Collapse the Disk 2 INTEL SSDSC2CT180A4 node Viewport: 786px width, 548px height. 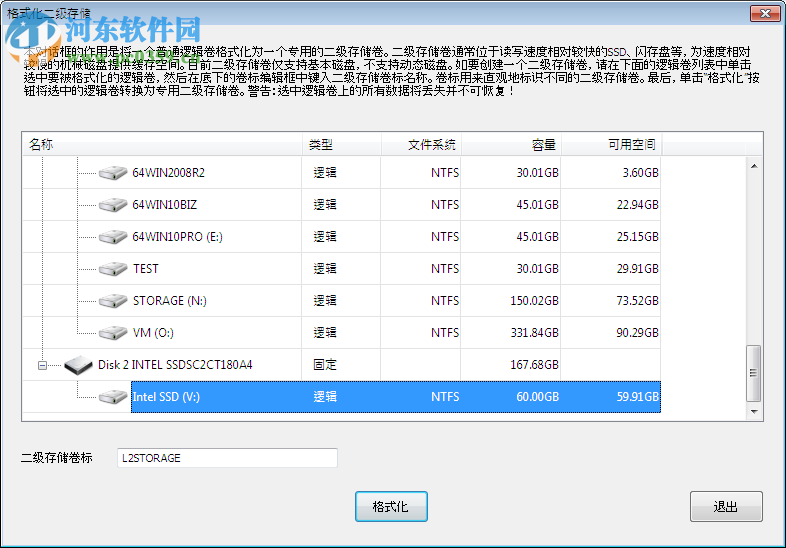pyautogui.click(x=43, y=366)
